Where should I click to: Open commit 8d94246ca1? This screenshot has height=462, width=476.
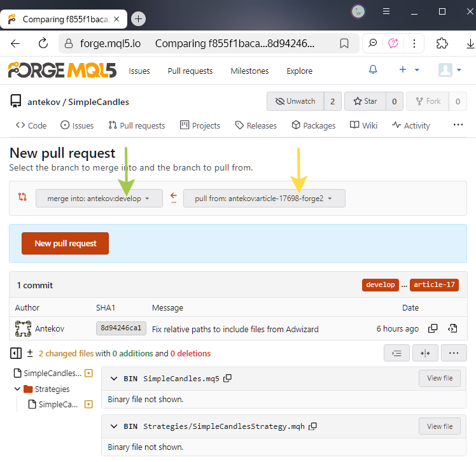121,328
